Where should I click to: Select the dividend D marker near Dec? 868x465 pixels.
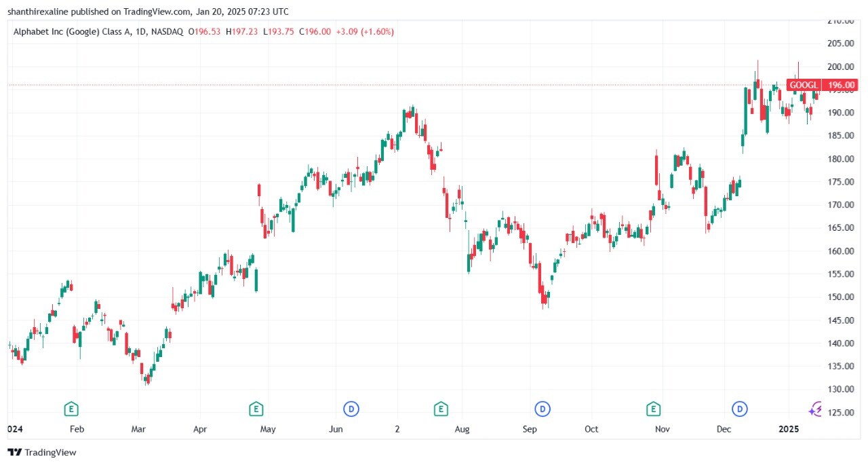739,409
